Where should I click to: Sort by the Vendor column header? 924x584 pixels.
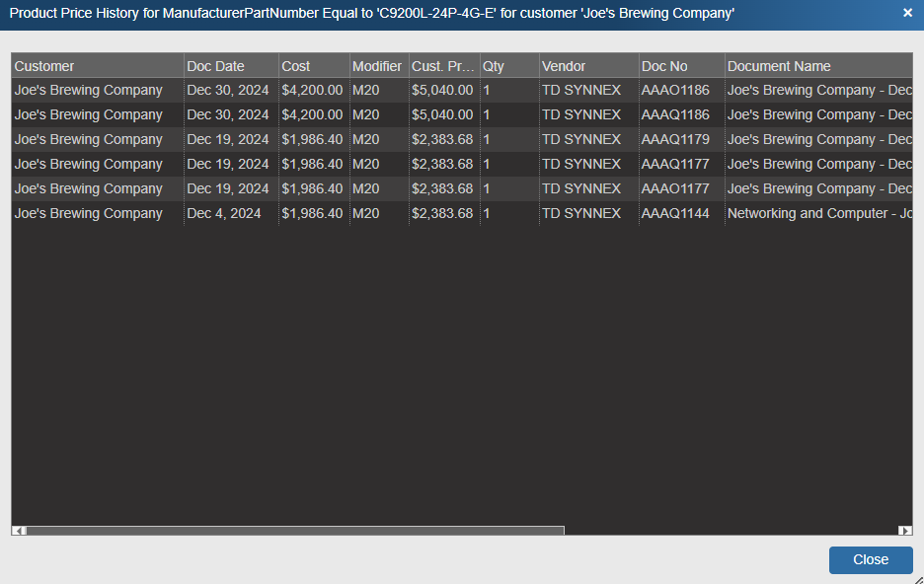click(x=588, y=66)
